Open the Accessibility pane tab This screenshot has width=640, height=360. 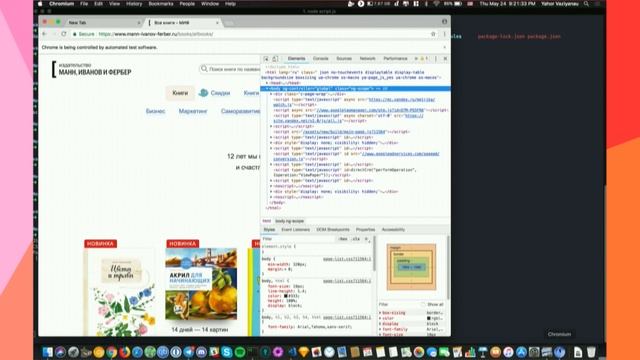(393, 230)
